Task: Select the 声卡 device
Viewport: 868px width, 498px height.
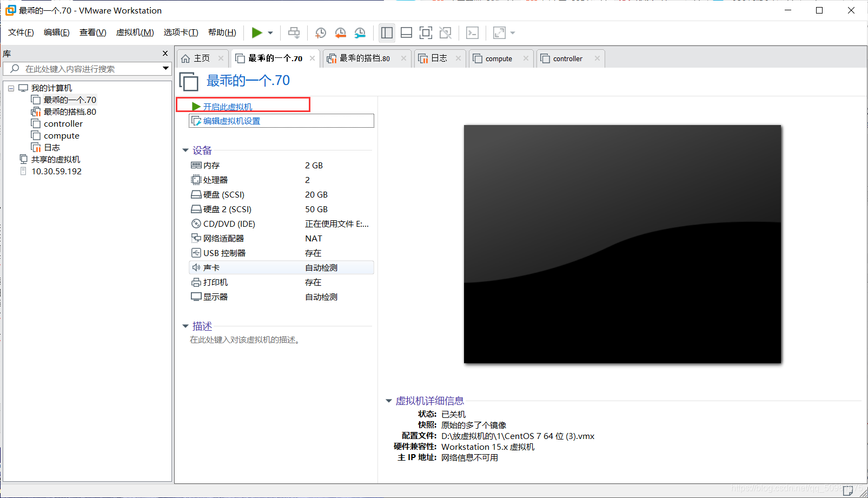Action: tap(281, 268)
